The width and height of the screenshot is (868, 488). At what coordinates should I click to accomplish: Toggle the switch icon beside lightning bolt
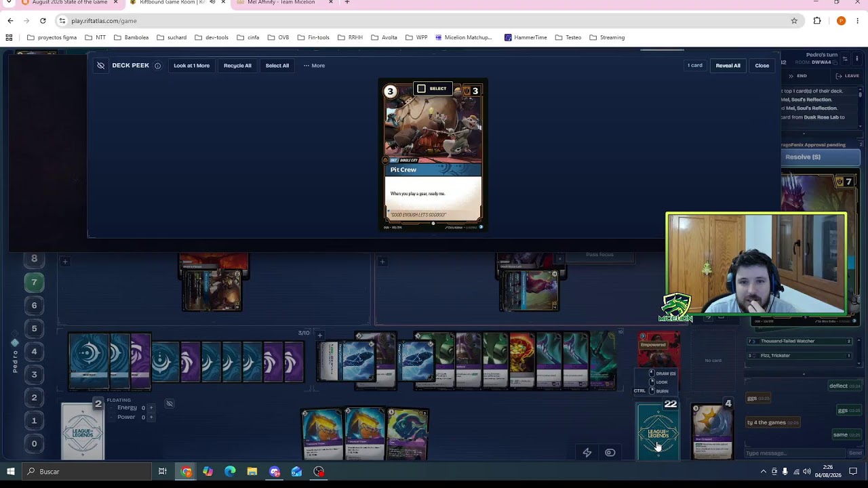(x=610, y=453)
